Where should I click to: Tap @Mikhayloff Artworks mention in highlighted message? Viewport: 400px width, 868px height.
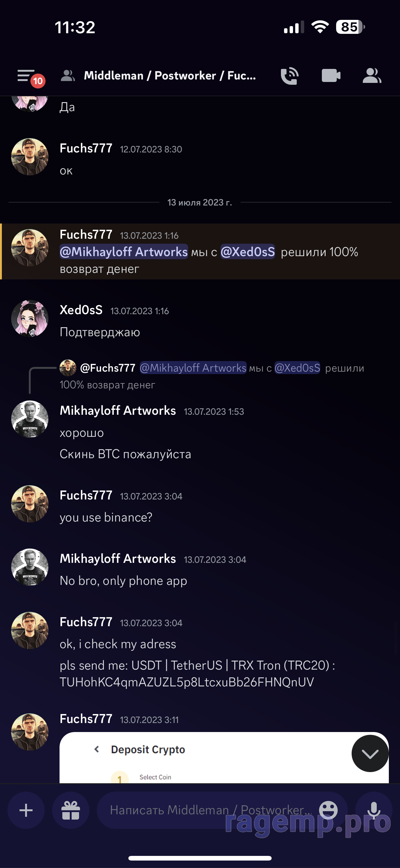click(x=124, y=252)
